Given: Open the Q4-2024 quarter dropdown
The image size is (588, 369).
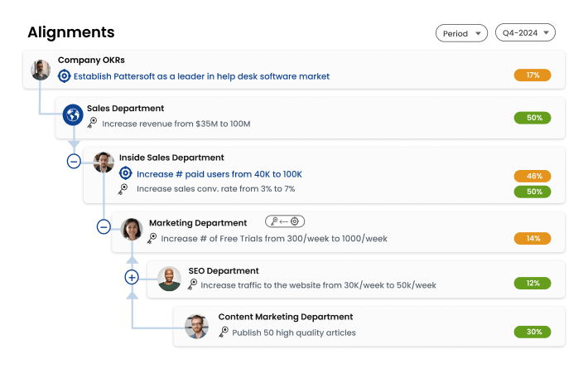Looking at the screenshot, I should (525, 33).
